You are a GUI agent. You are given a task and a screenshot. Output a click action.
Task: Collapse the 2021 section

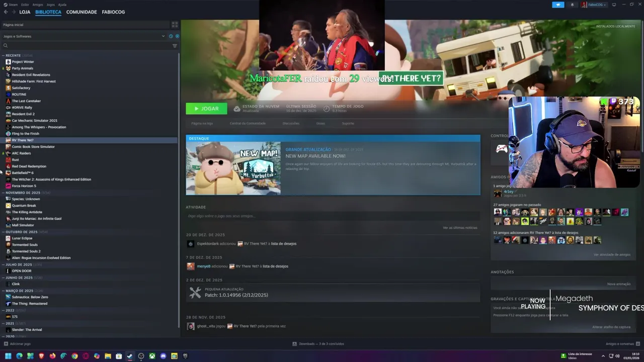[x=3, y=323]
